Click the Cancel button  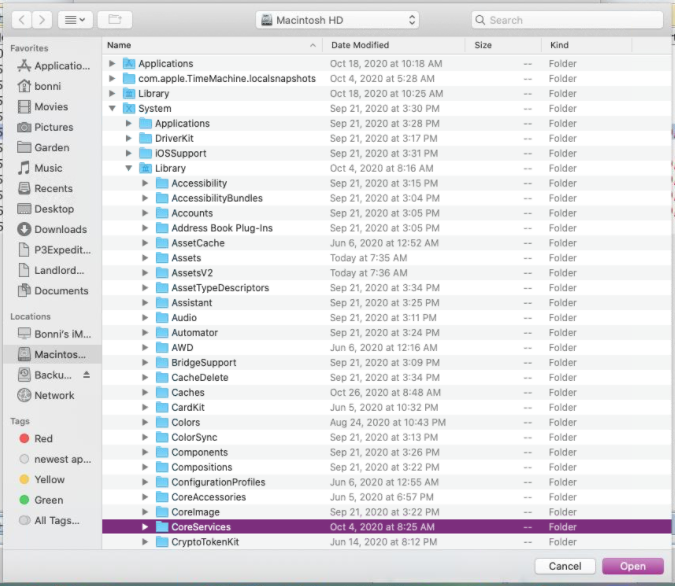pos(564,566)
